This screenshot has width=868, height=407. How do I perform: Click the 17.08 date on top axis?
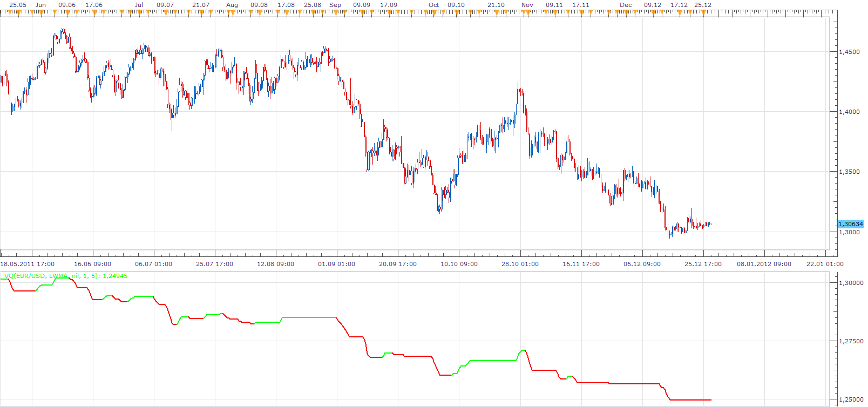pyautogui.click(x=286, y=5)
